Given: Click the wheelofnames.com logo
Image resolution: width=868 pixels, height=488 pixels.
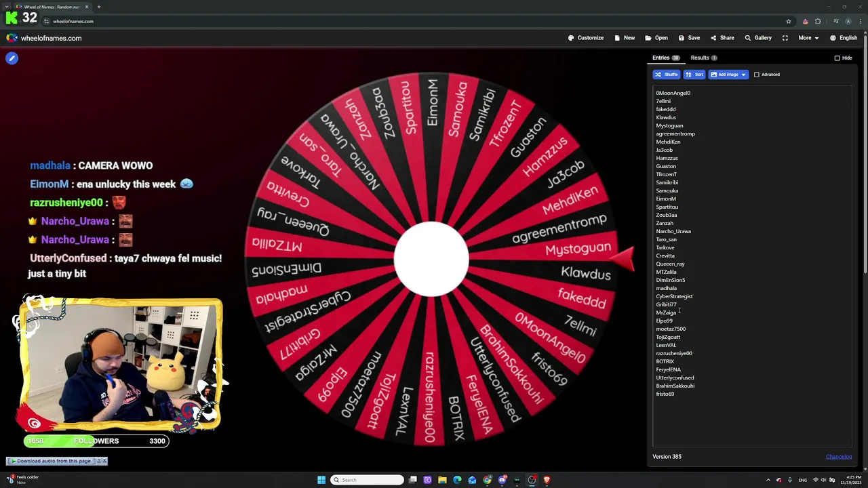Looking at the screenshot, I should [44, 38].
